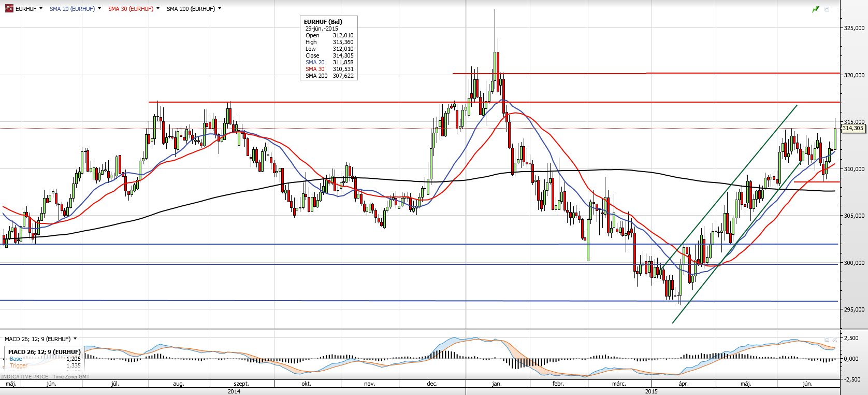Click the 2015 year label
The height and width of the screenshot is (395, 868).
[652, 391]
